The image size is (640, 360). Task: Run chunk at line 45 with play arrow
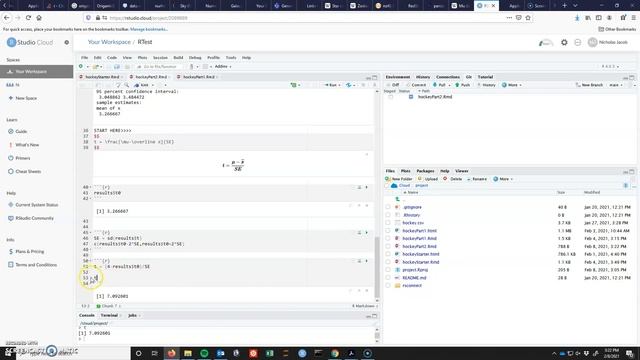click(x=367, y=233)
